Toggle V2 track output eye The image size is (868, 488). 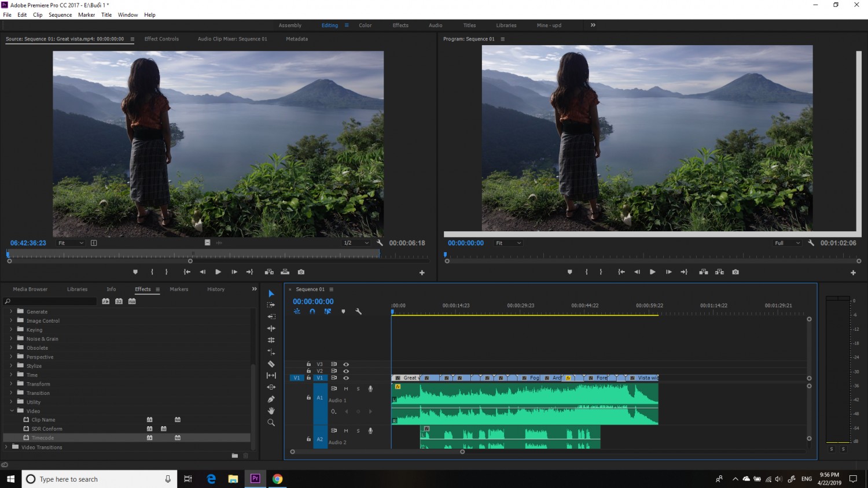346,371
